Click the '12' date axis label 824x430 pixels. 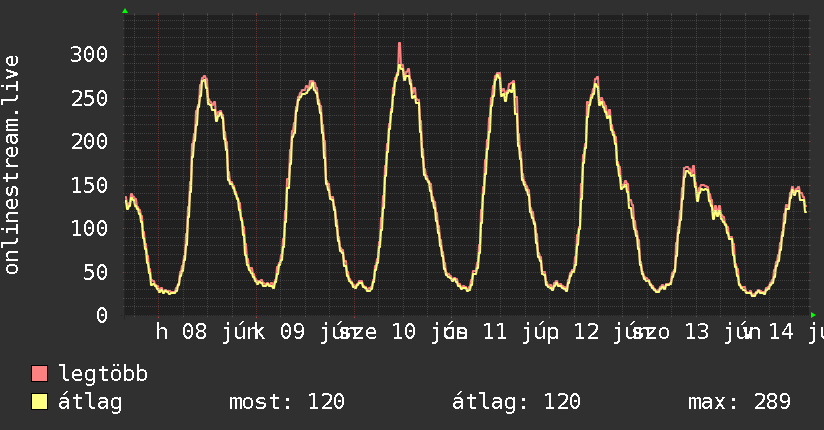click(x=586, y=332)
